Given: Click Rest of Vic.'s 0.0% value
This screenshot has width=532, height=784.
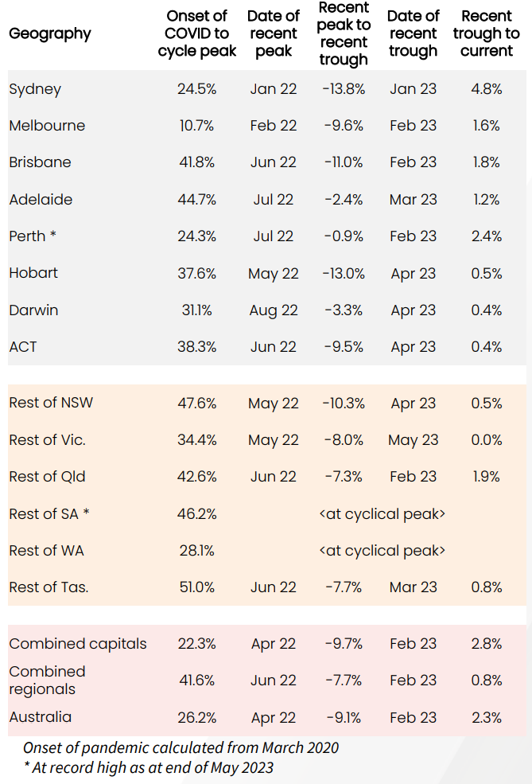Looking at the screenshot, I should pyautogui.click(x=486, y=440).
